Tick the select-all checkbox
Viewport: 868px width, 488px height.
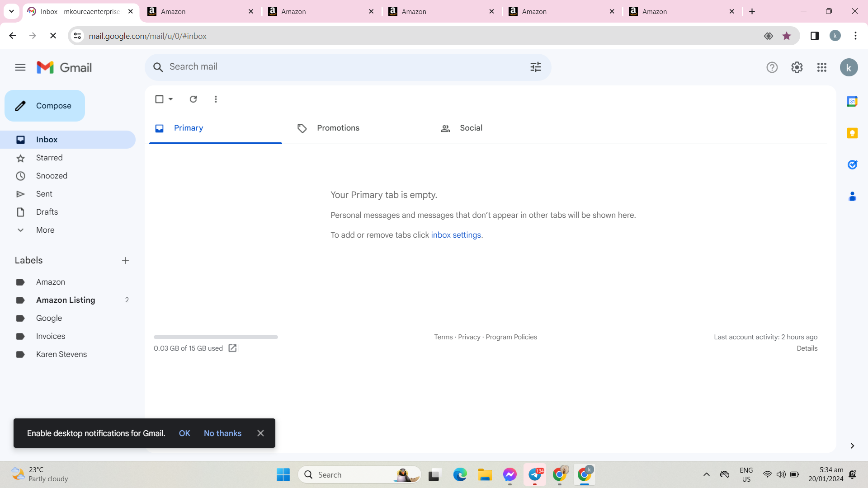click(x=159, y=99)
